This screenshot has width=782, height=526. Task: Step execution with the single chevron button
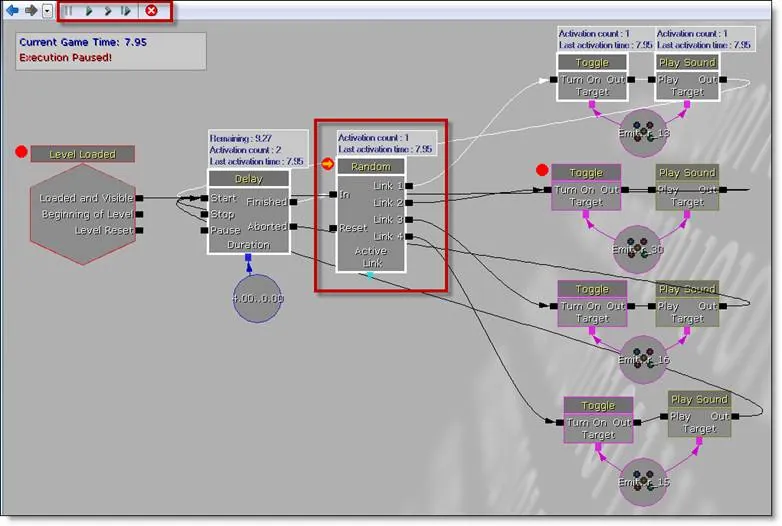pos(107,10)
